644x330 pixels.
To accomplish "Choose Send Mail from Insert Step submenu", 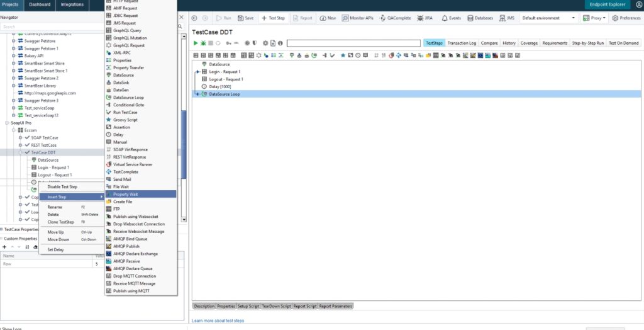I will coord(141,179).
